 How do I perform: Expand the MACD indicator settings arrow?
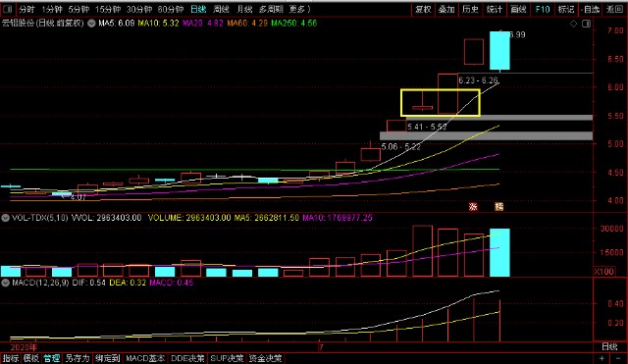(6, 283)
